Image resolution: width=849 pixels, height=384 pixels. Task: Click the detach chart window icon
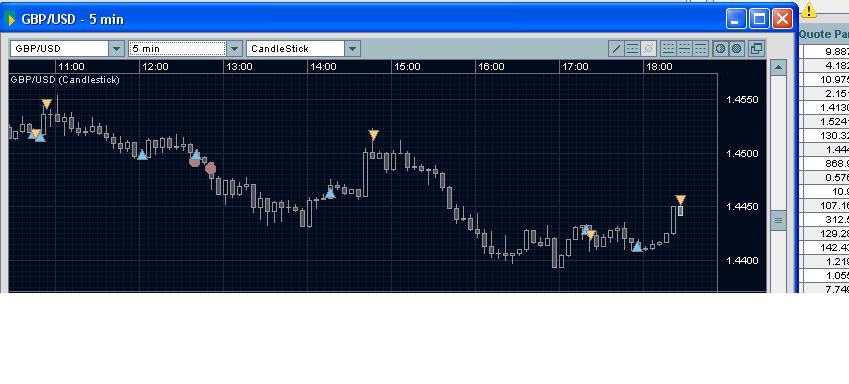756,49
